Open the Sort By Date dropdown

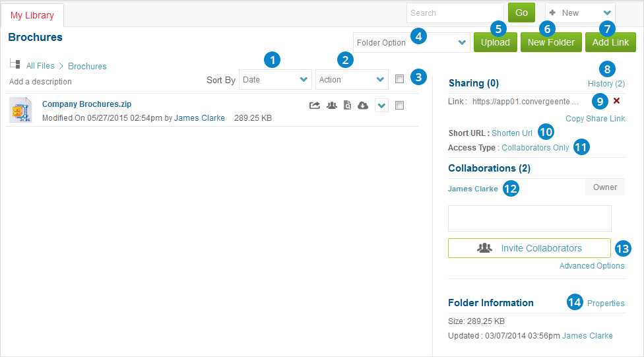point(275,80)
